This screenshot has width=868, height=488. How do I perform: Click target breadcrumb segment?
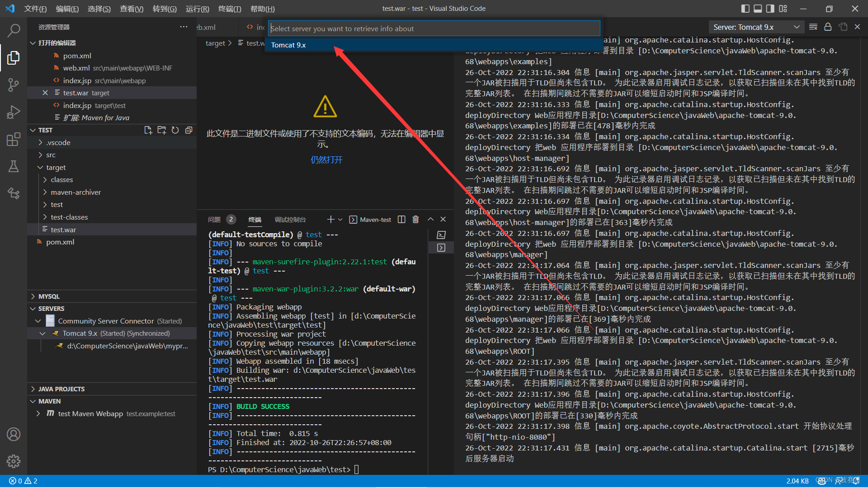pyautogui.click(x=215, y=43)
